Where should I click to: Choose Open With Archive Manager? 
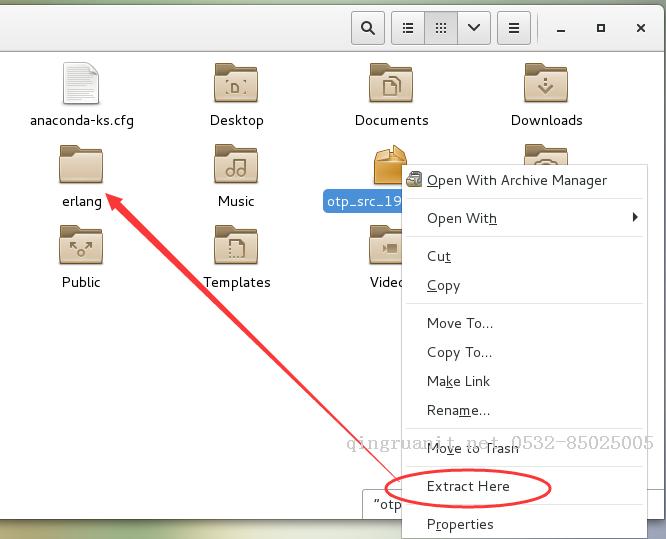tap(516, 181)
